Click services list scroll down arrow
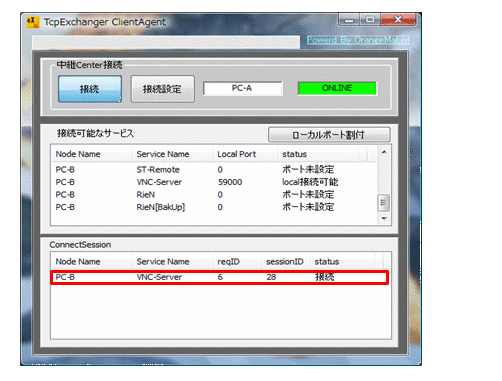 [384, 218]
